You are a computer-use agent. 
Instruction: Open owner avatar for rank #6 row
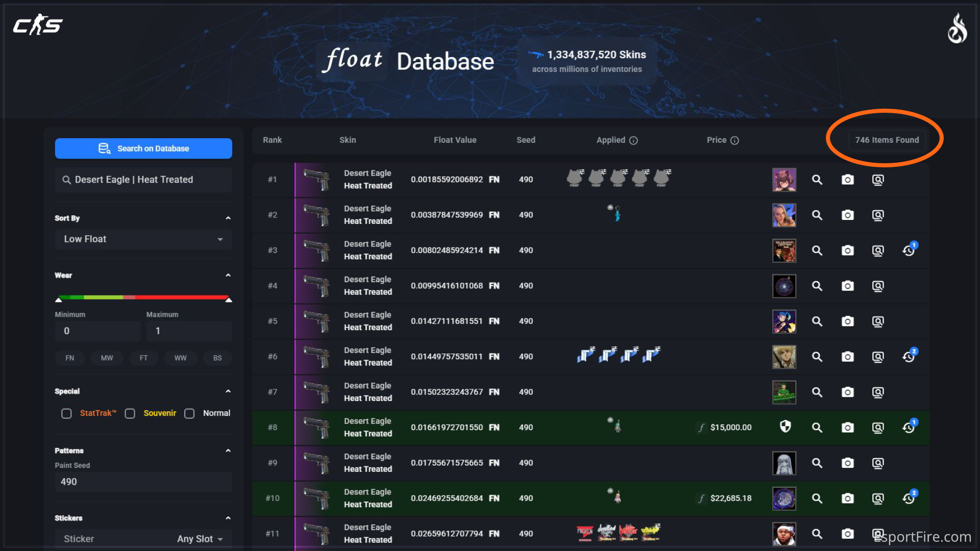coord(784,357)
